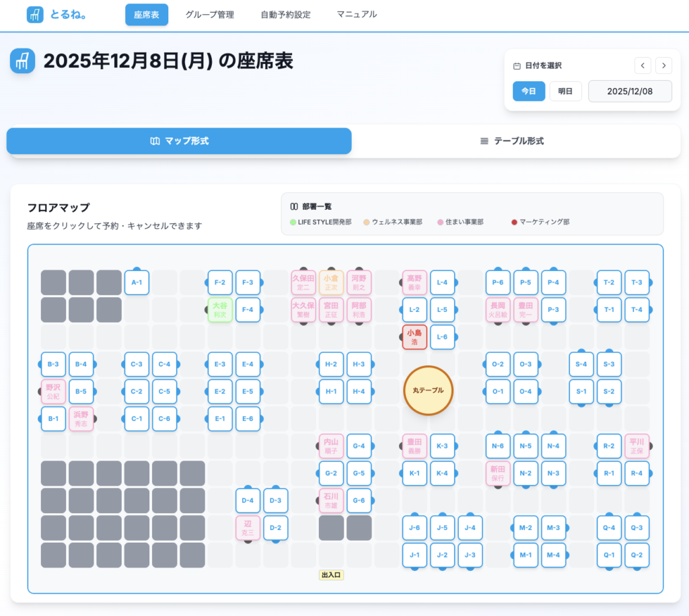Go to previous date with left chevron

click(643, 65)
